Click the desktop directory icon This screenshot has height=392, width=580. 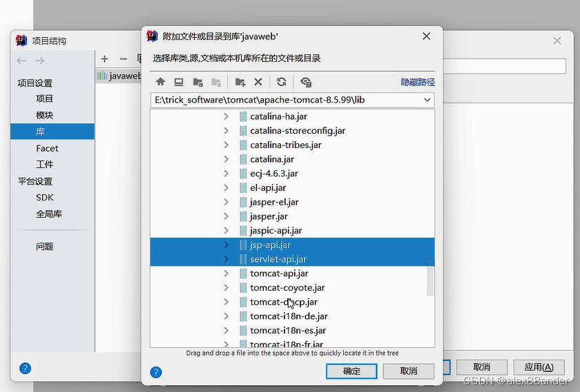(x=179, y=82)
